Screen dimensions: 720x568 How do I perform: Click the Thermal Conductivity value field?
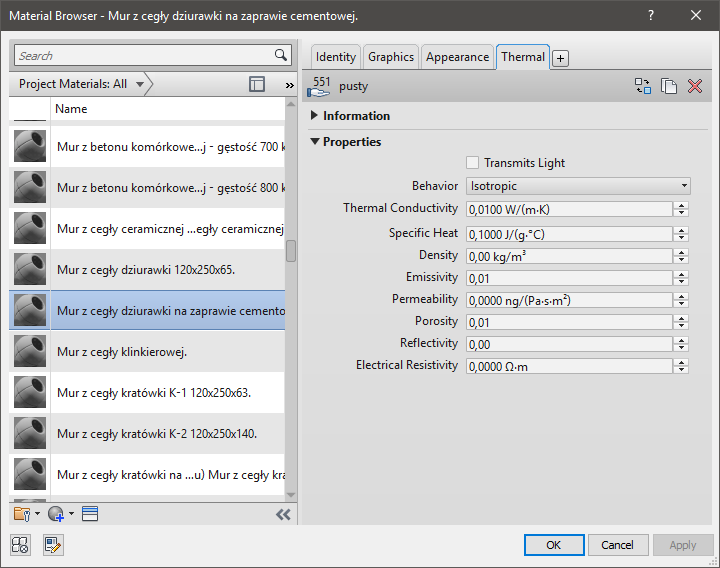[x=569, y=209]
